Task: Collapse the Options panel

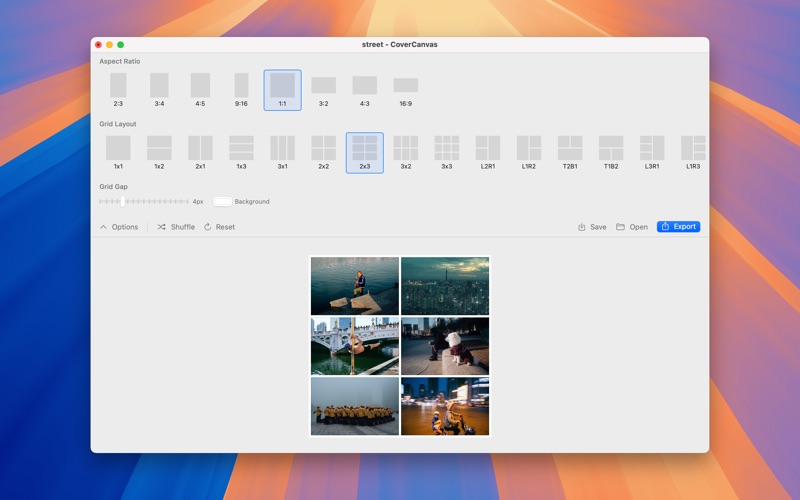Action: coord(119,227)
